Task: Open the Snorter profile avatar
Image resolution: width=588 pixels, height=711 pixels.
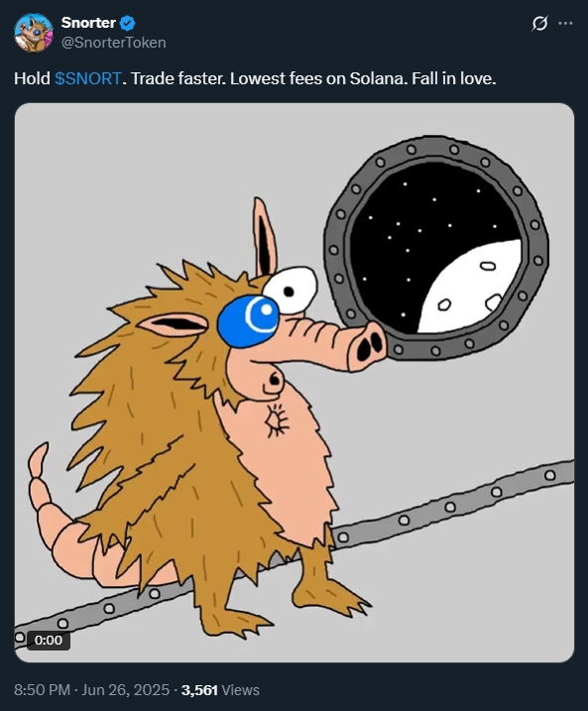Action: click(x=34, y=33)
